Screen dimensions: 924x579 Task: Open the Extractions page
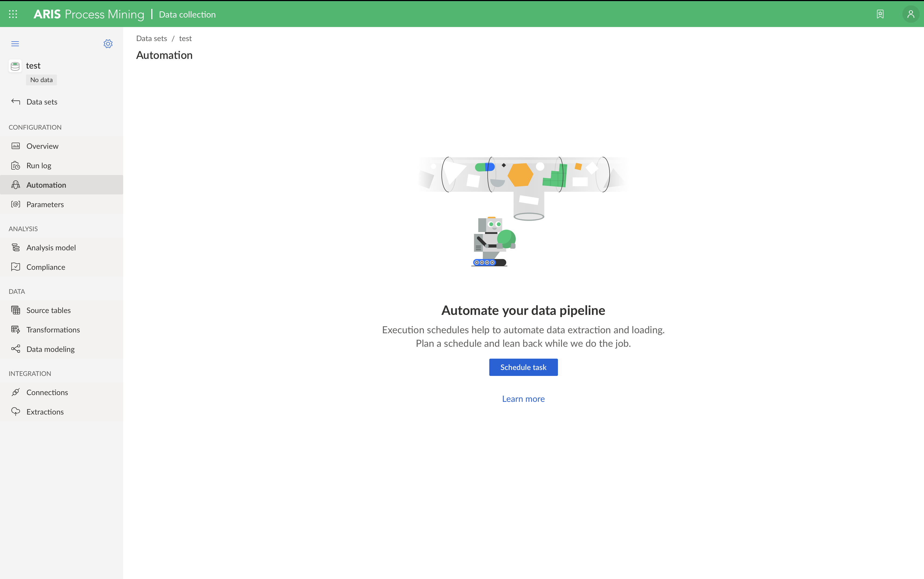tap(61, 412)
